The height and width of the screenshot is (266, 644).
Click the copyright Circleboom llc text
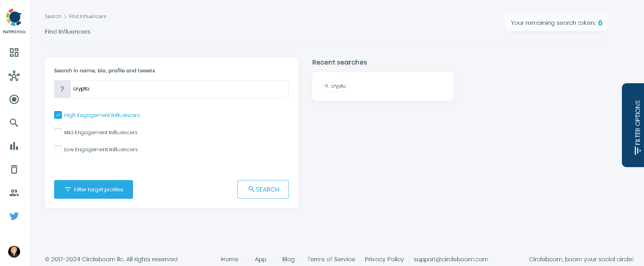[x=111, y=259]
